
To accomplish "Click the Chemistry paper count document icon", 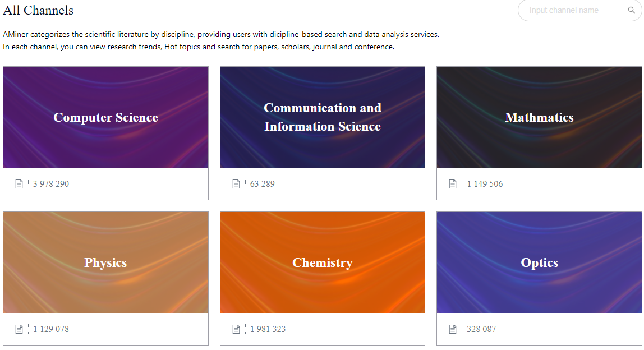I will click(236, 329).
